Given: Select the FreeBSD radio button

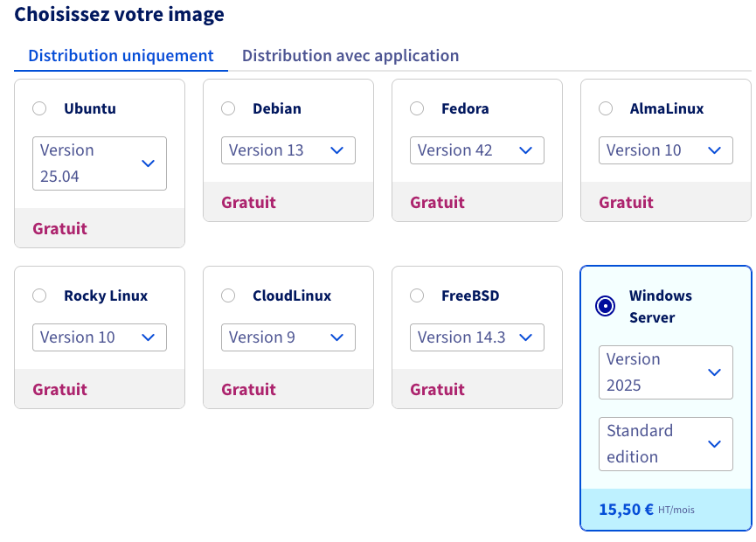Looking at the screenshot, I should pos(417,295).
